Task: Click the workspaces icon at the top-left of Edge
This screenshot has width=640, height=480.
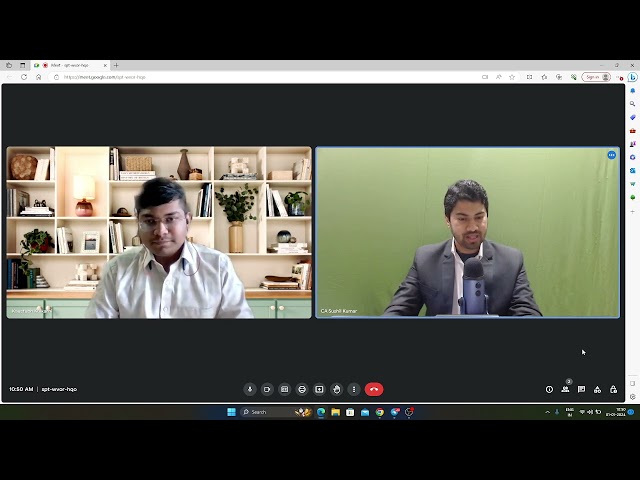Action: coord(9,65)
